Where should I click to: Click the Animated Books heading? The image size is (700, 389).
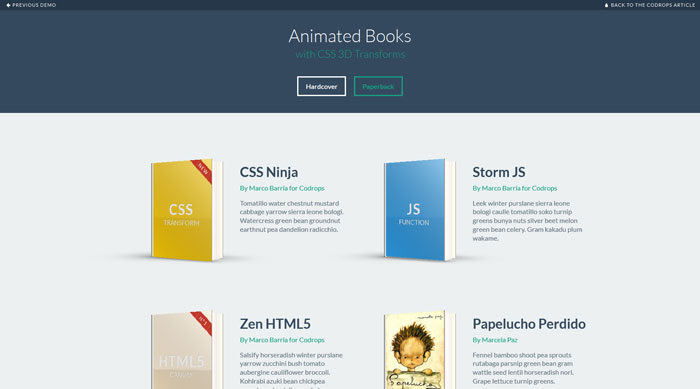[x=350, y=36]
